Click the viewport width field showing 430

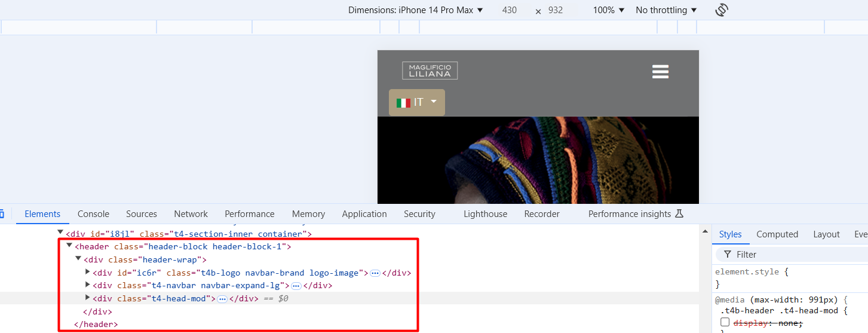(509, 10)
